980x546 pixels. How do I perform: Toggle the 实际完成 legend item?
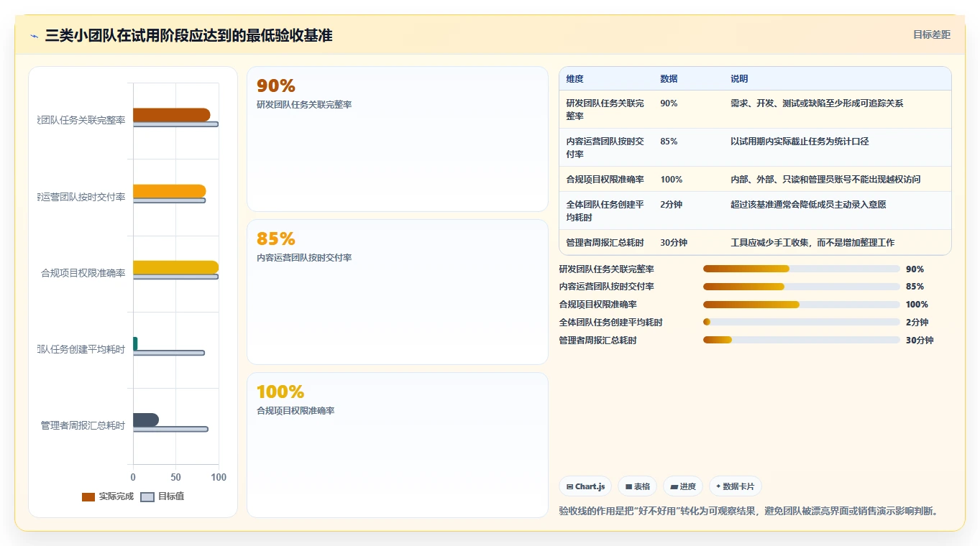point(108,496)
